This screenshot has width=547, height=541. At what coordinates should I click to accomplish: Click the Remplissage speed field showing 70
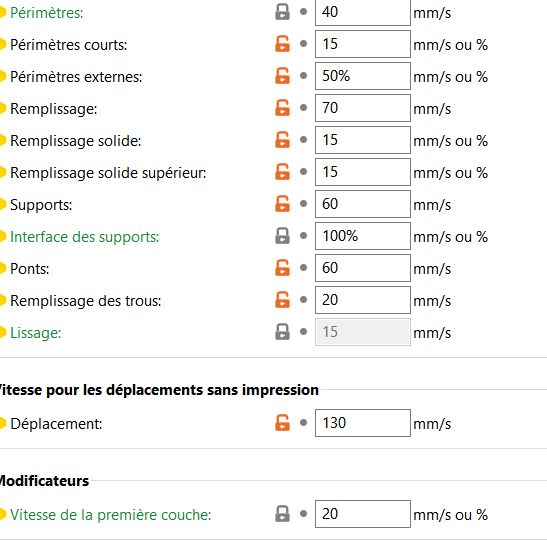[x=363, y=108]
